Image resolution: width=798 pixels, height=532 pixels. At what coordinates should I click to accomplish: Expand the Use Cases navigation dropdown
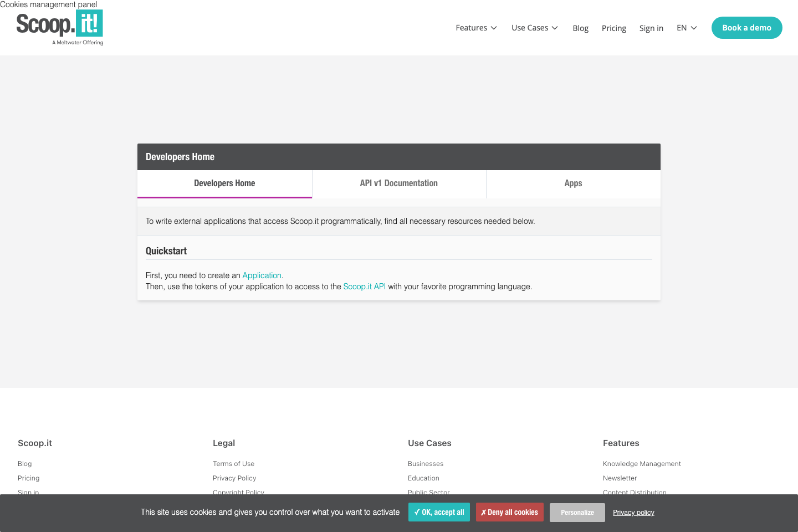534,28
